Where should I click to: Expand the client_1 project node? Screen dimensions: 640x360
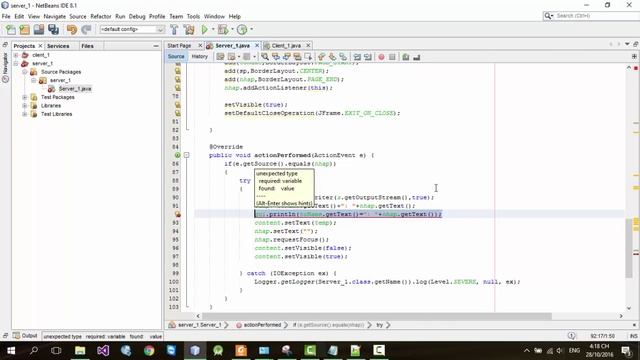pos(16,55)
